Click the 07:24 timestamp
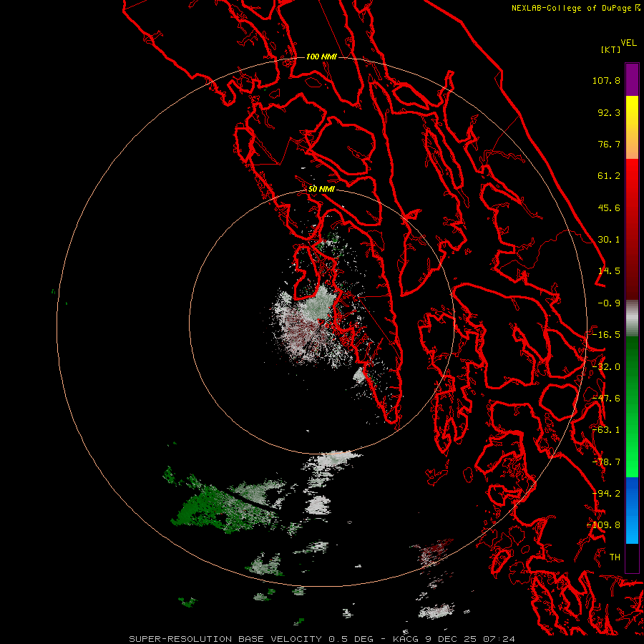644x644 pixels. pos(499,639)
